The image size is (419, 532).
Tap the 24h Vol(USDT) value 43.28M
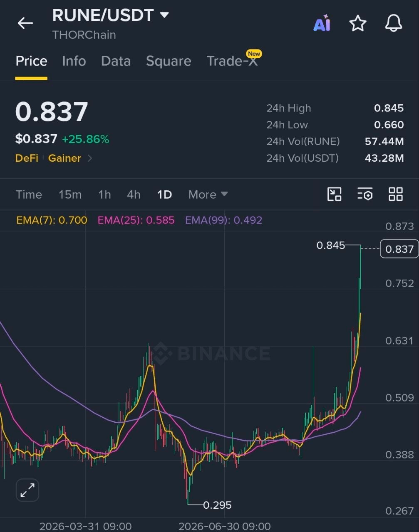pyautogui.click(x=384, y=158)
